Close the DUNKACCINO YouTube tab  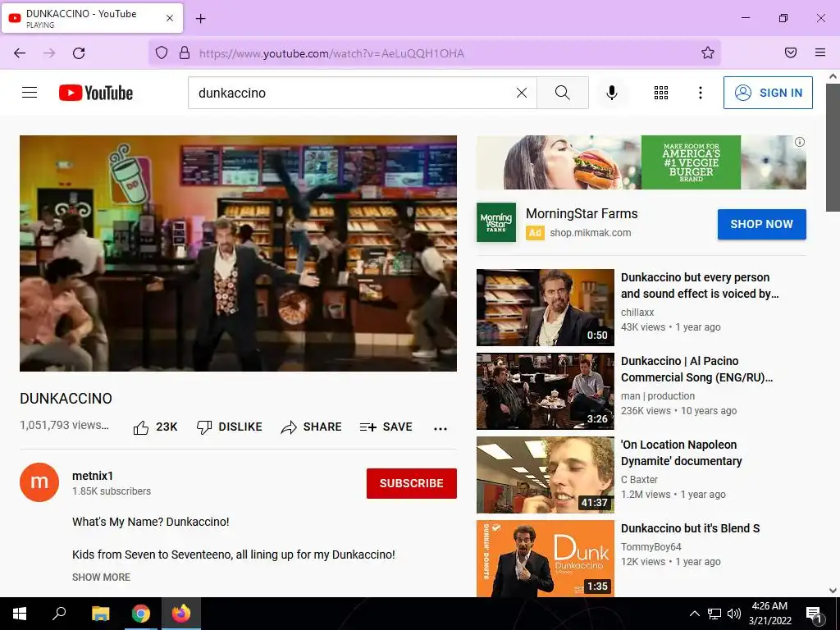click(x=169, y=18)
